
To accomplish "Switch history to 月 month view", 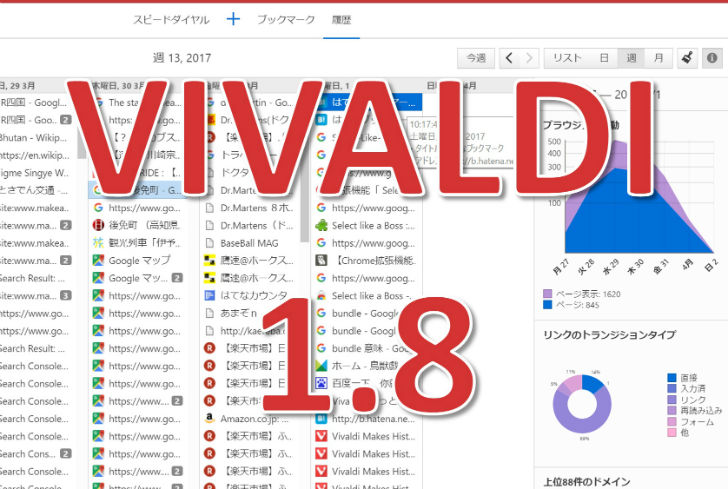I will click(658, 58).
